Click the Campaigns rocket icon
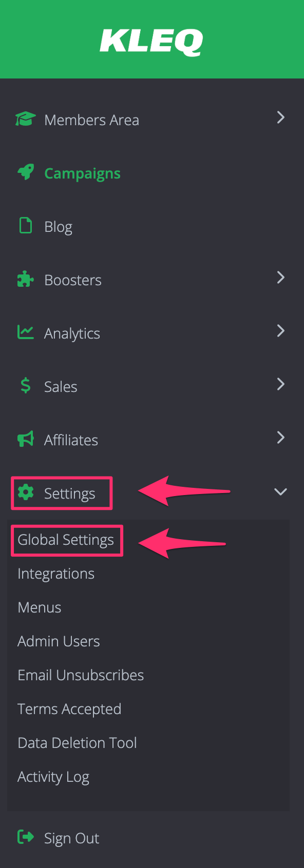Screen dimensions: 304x868 point(25,172)
